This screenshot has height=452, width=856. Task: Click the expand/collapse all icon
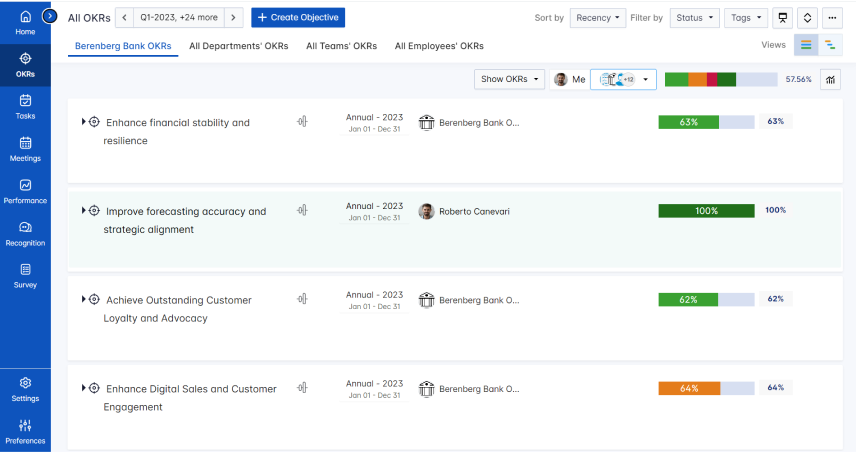pos(807,17)
